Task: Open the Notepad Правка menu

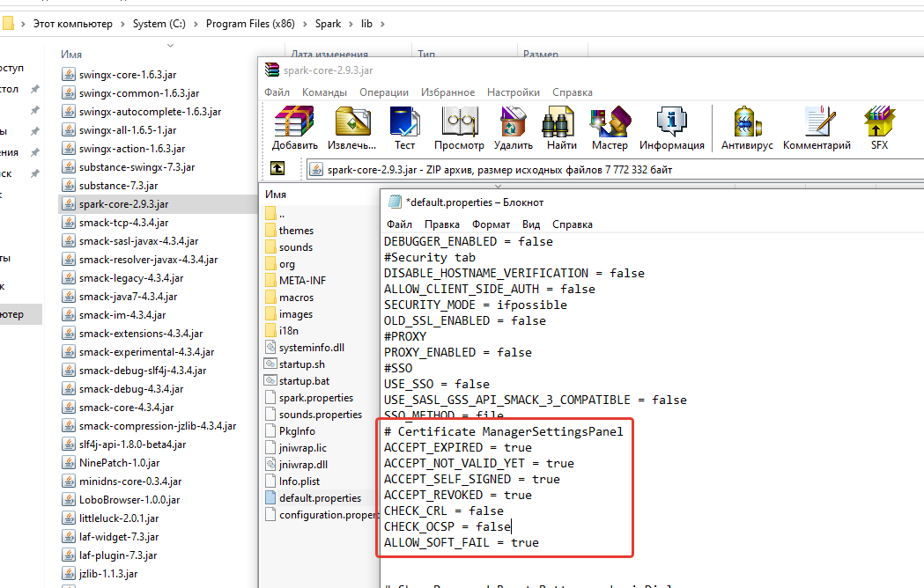Action: click(x=442, y=224)
